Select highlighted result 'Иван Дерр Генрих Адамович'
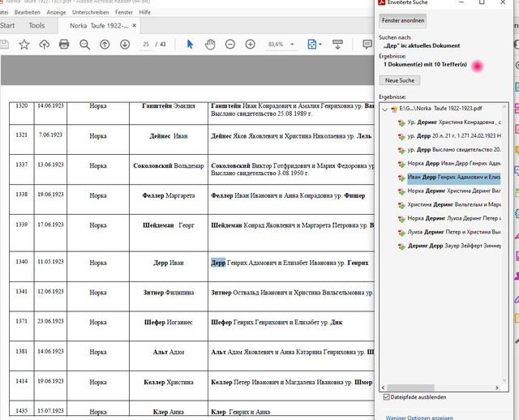519x420 pixels. (x=454, y=178)
